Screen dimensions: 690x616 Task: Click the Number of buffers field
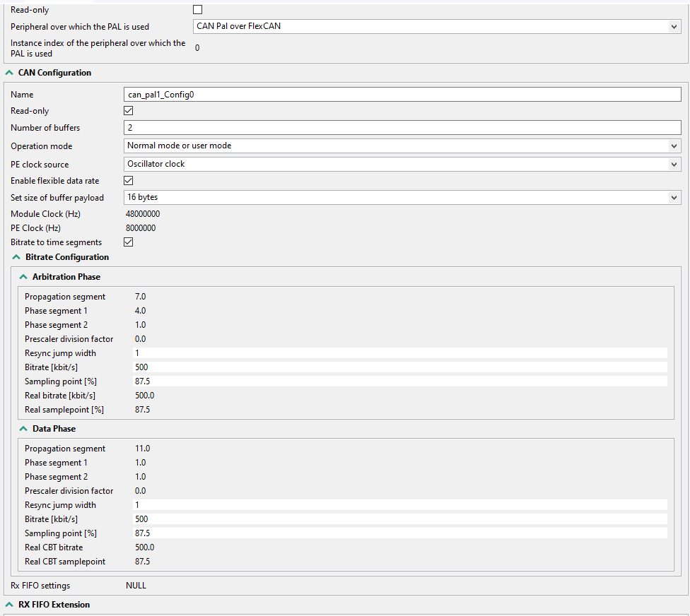(x=402, y=128)
